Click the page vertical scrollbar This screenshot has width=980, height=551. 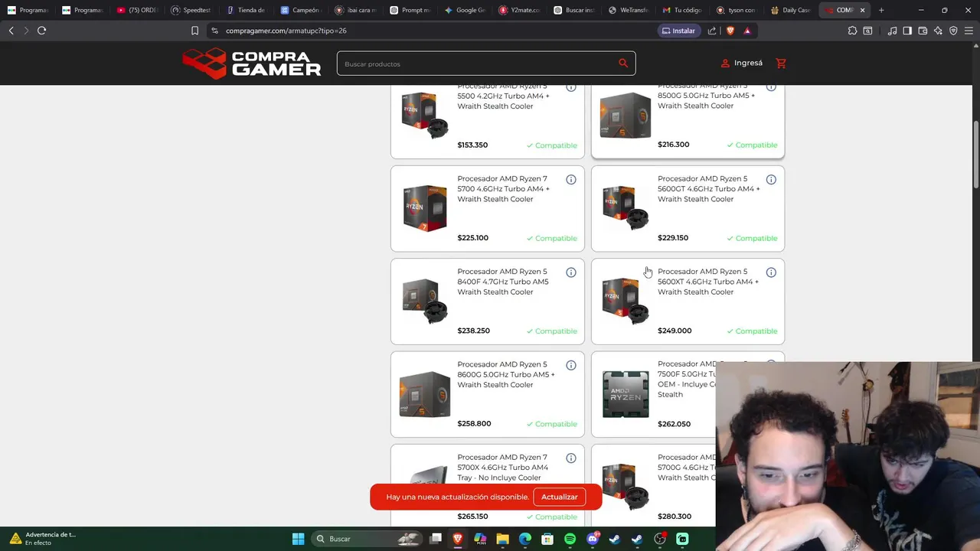(975, 153)
